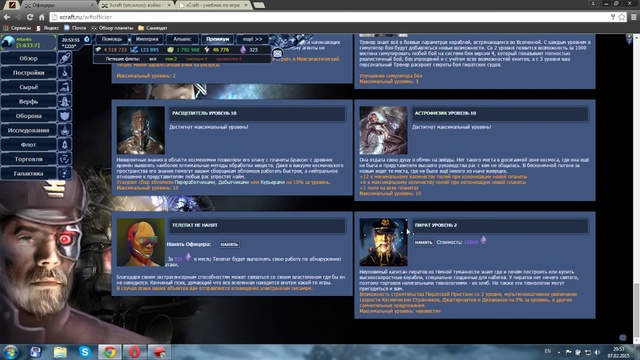The height and width of the screenshot is (360, 640).
Task: Click the trade icon beside Торговля
Action: point(64,159)
